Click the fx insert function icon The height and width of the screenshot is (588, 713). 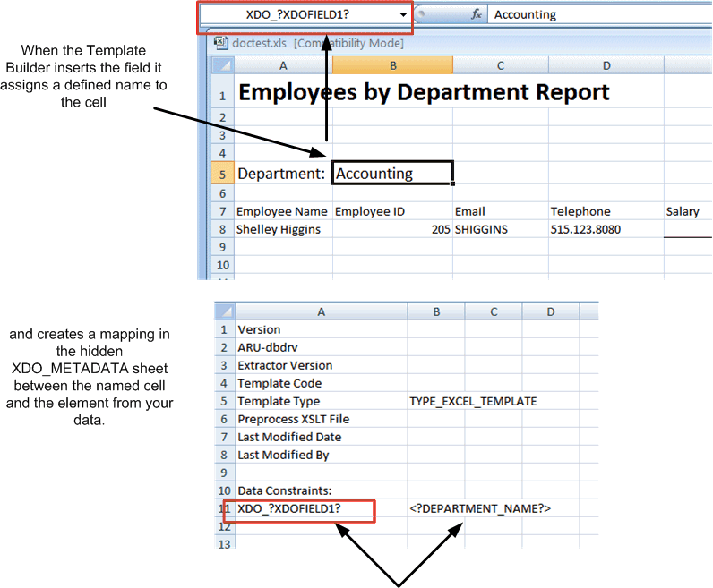pos(477,14)
